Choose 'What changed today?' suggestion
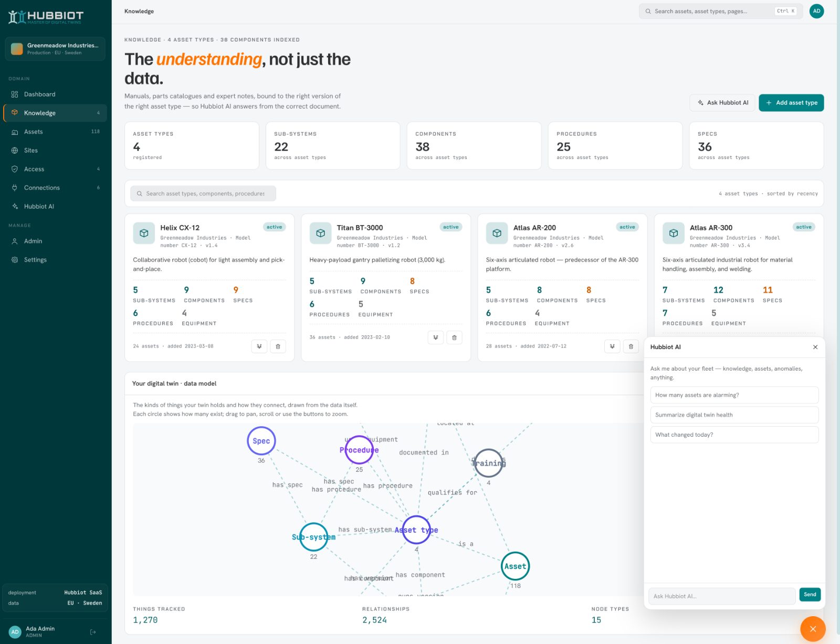The width and height of the screenshot is (840, 644). 734,435
